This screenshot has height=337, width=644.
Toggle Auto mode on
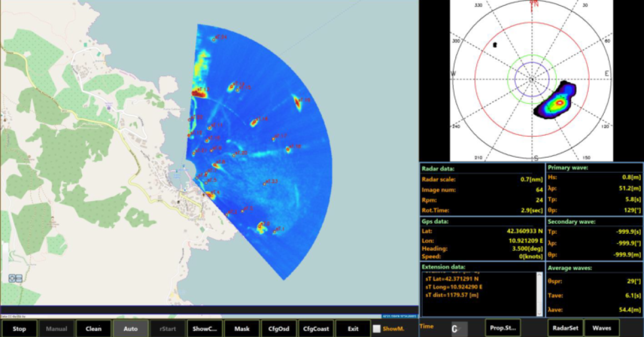pyautogui.click(x=130, y=328)
